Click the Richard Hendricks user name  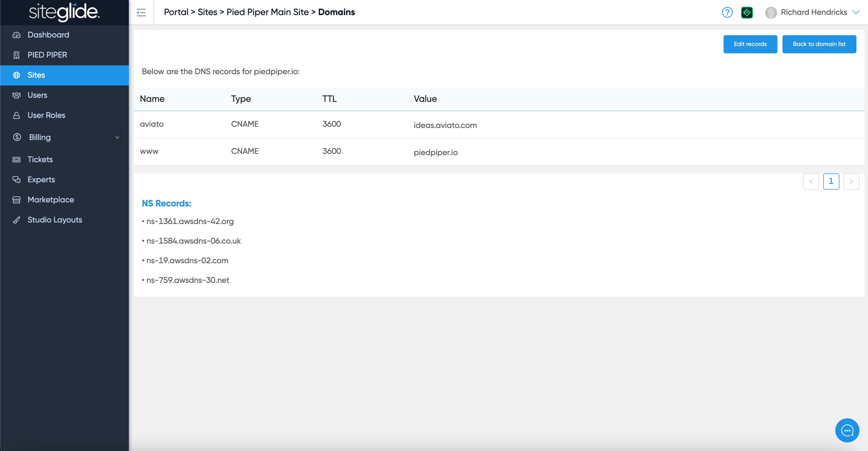click(x=814, y=12)
